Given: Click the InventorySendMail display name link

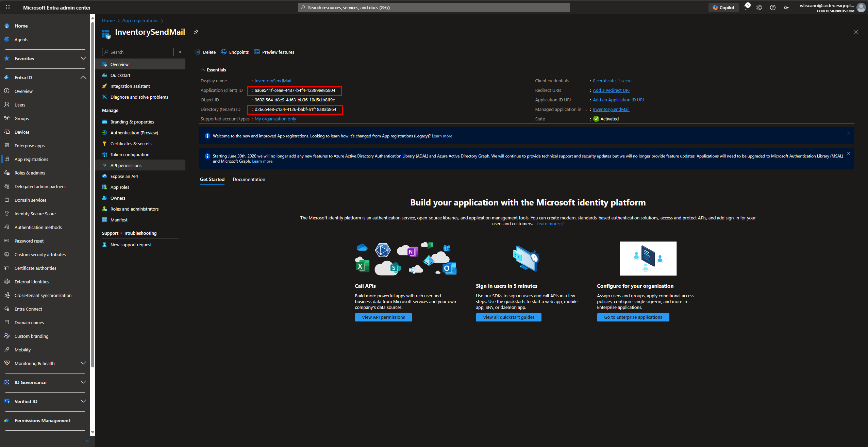Looking at the screenshot, I should pyautogui.click(x=273, y=81).
